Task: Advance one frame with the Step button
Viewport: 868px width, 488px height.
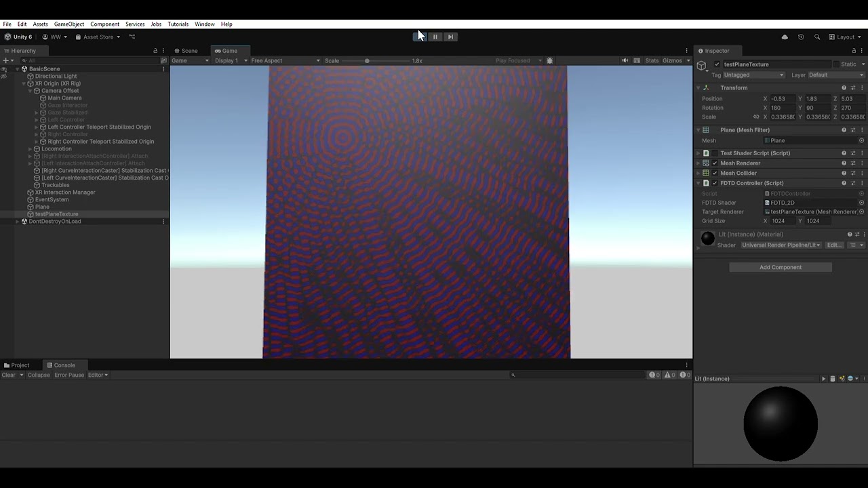Action: pyautogui.click(x=450, y=37)
